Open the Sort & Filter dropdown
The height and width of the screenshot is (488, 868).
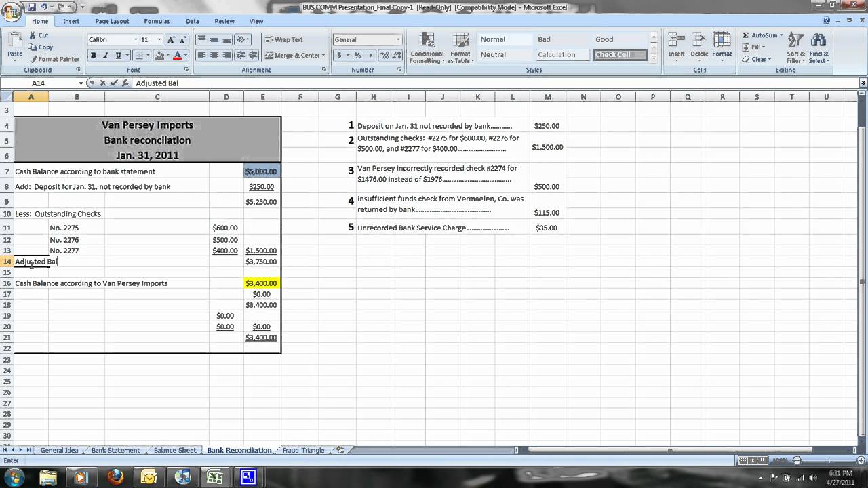(x=796, y=47)
